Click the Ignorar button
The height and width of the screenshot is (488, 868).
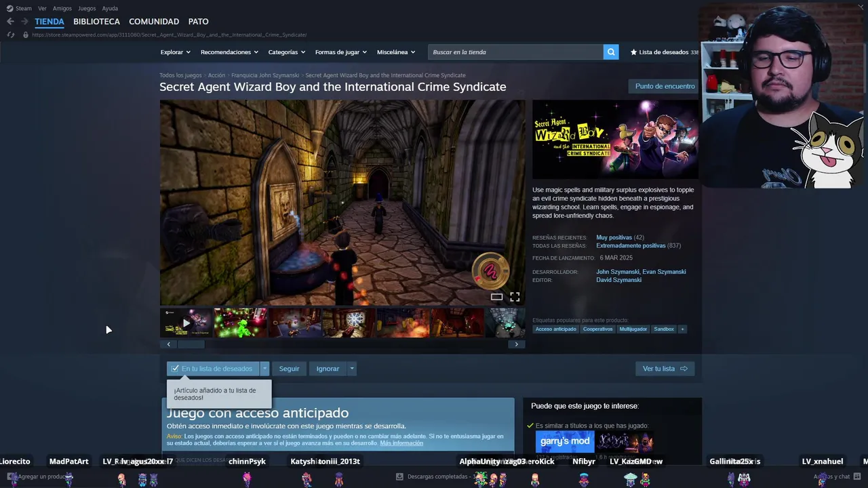pyautogui.click(x=328, y=369)
